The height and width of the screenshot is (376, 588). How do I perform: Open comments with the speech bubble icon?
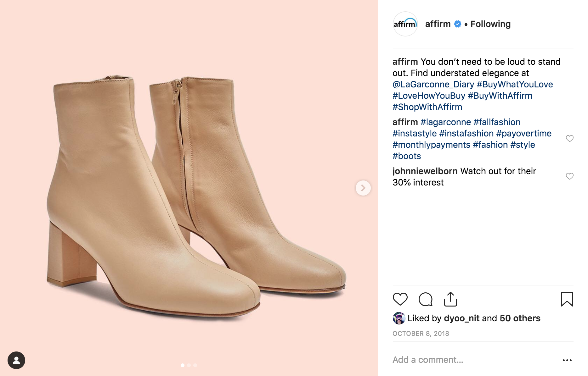click(x=425, y=299)
